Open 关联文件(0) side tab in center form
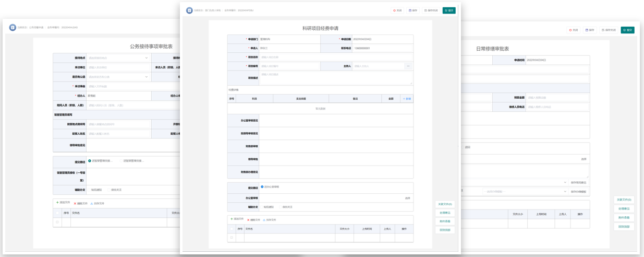Screen dimensions: 644x257 coord(445,204)
